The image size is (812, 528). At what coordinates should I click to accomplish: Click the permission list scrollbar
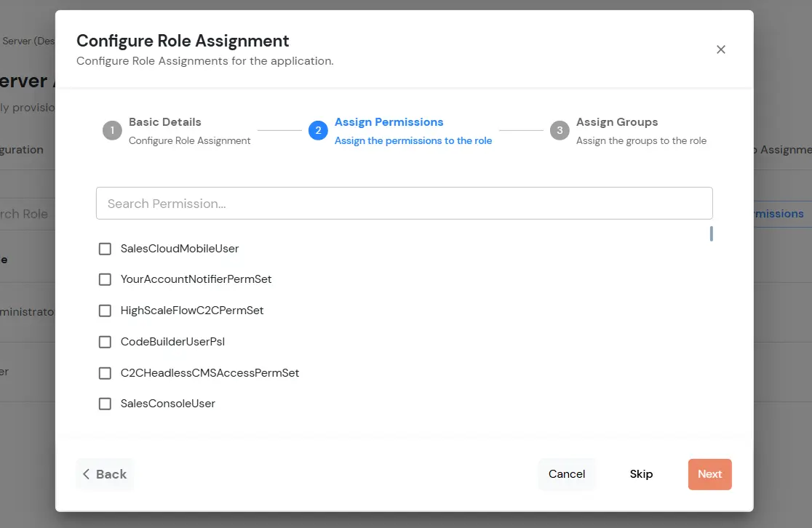(711, 234)
